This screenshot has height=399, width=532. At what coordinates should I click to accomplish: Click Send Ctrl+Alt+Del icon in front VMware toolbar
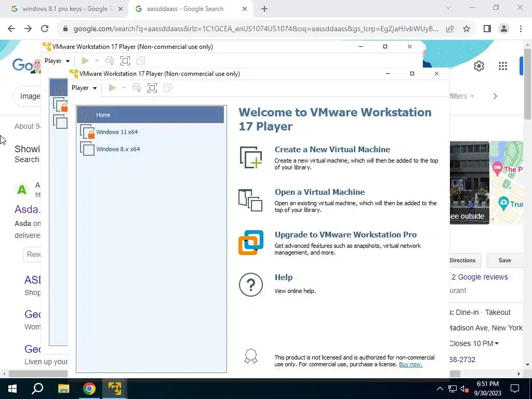pyautogui.click(x=137, y=88)
